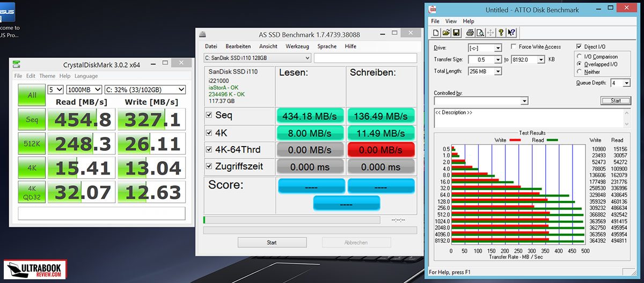The height and width of the screenshot is (283, 644).
Task: Click the green 4K QD32 button
Action: (32, 192)
